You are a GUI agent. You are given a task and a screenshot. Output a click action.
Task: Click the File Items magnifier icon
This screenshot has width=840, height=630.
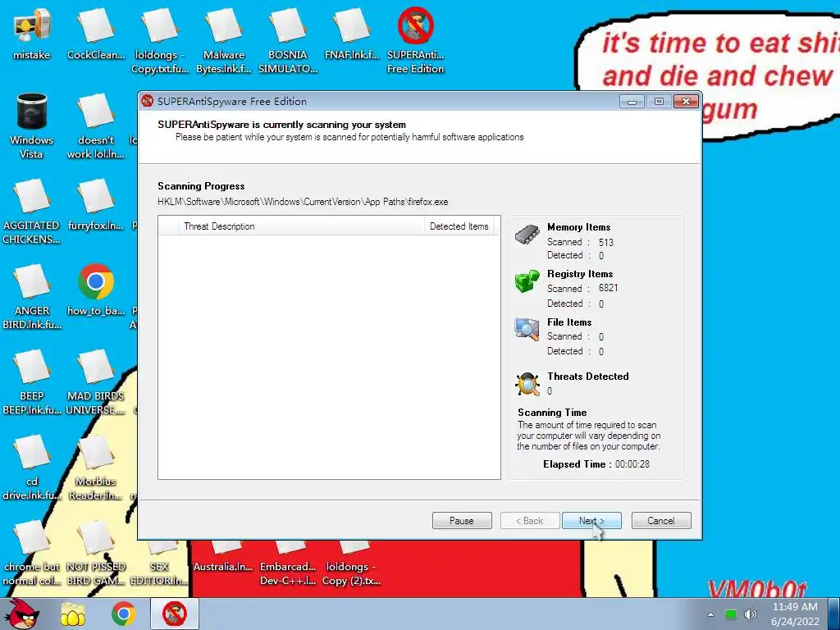(527, 329)
